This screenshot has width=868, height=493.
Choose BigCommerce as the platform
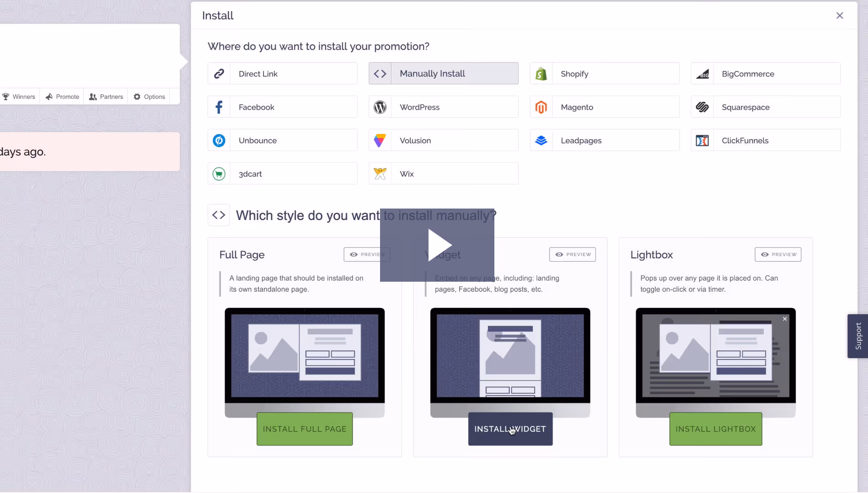[x=765, y=73]
